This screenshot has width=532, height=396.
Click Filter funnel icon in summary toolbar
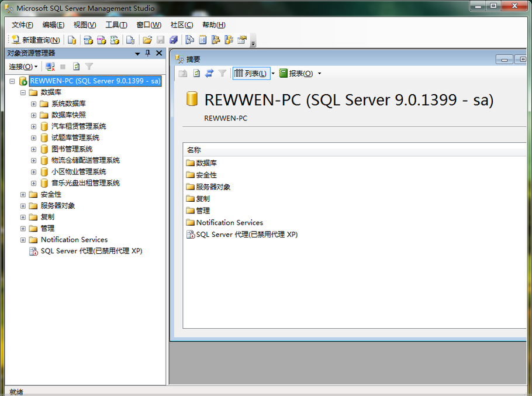pos(222,73)
